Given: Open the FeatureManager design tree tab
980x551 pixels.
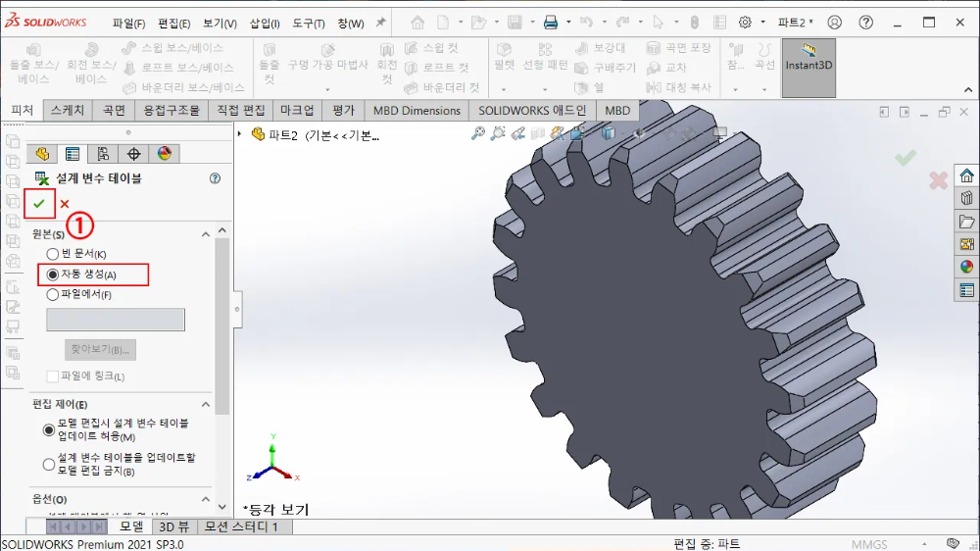Looking at the screenshot, I should (42, 154).
